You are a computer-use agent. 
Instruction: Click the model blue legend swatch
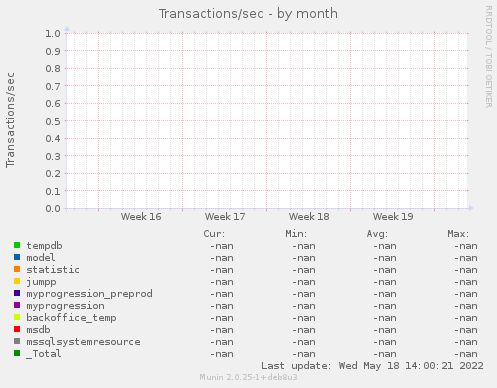coord(17,257)
